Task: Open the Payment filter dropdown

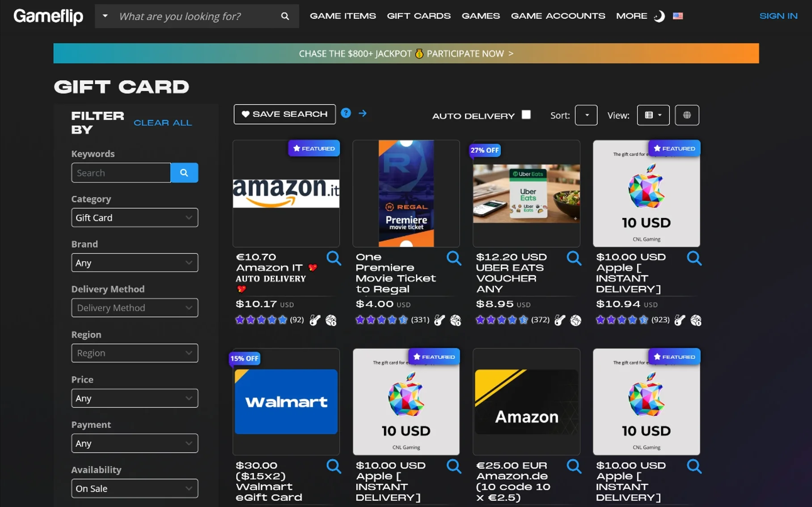Action: [x=135, y=444]
